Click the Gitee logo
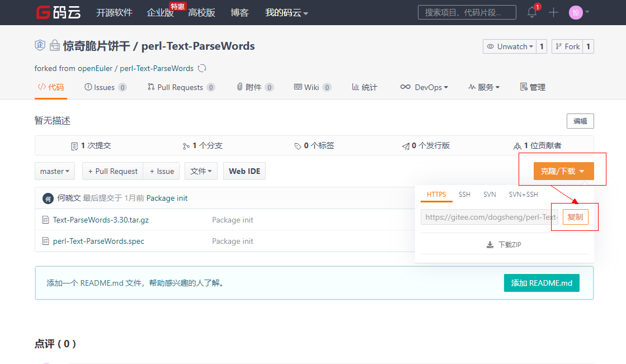Screen dimensions: 626x364 click(59, 12)
